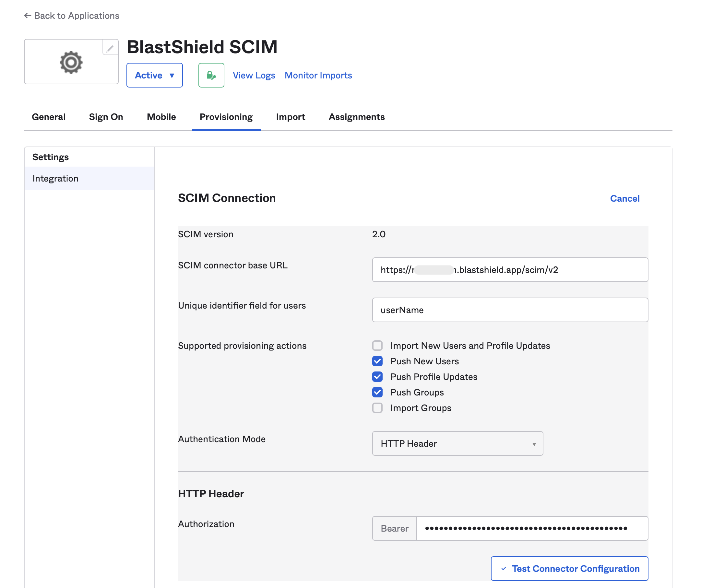
Task: Open the Assignments tab
Action: coord(357,117)
